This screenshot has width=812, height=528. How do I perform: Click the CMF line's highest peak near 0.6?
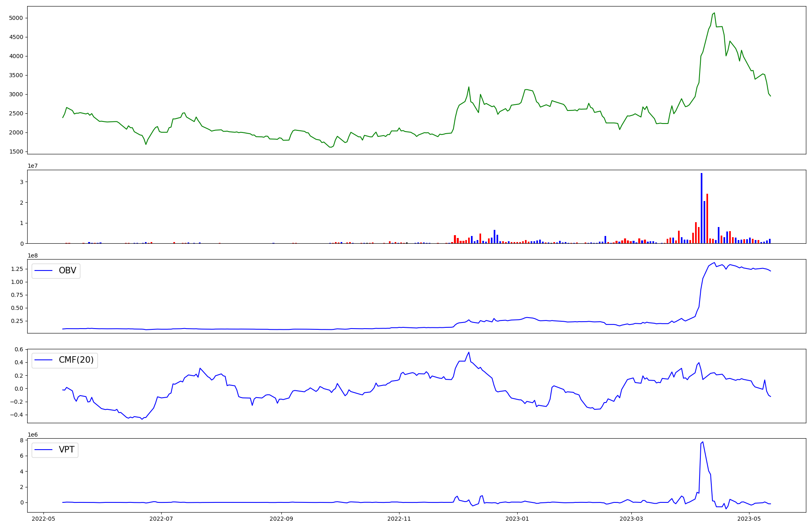(469, 352)
